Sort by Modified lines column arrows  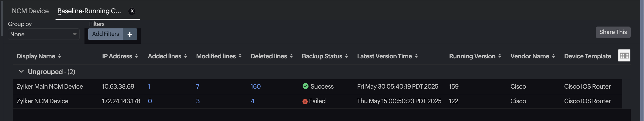tap(240, 56)
